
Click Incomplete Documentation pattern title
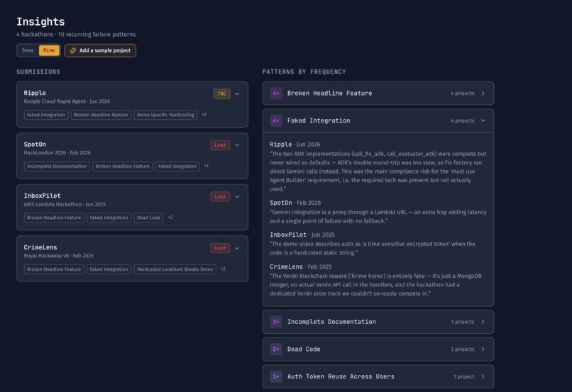(331, 322)
